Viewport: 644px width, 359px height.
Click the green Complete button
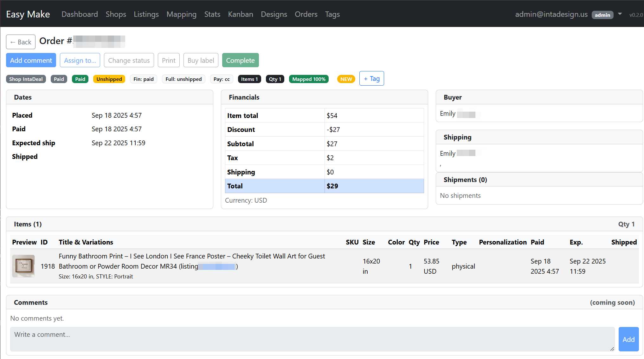pos(240,60)
